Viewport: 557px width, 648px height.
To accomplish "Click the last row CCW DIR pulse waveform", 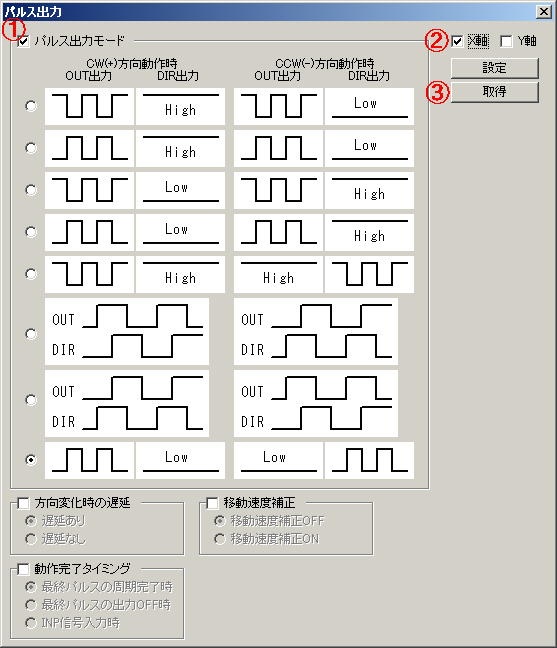I will (x=369, y=460).
